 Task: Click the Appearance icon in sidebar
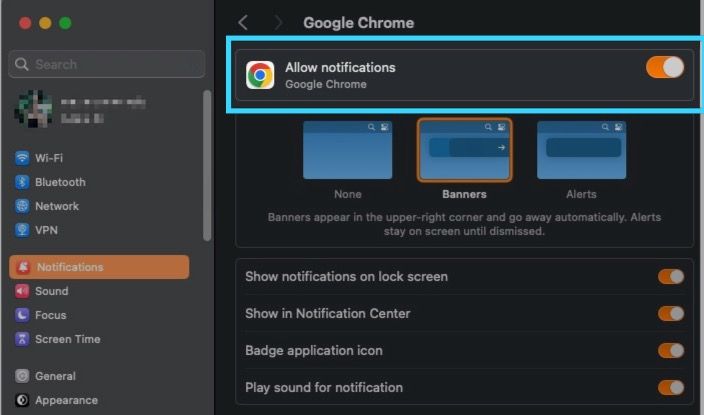click(x=22, y=400)
